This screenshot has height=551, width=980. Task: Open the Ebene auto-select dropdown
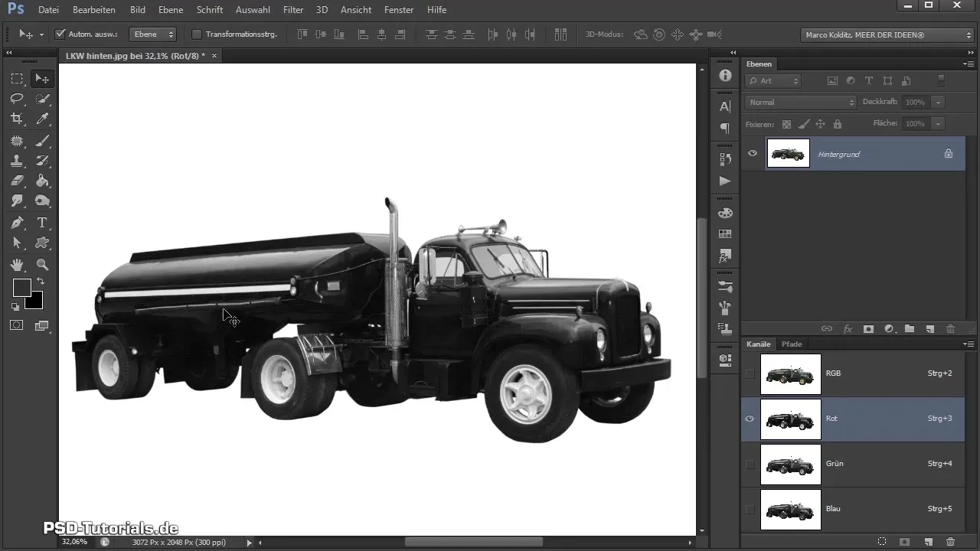coord(152,34)
